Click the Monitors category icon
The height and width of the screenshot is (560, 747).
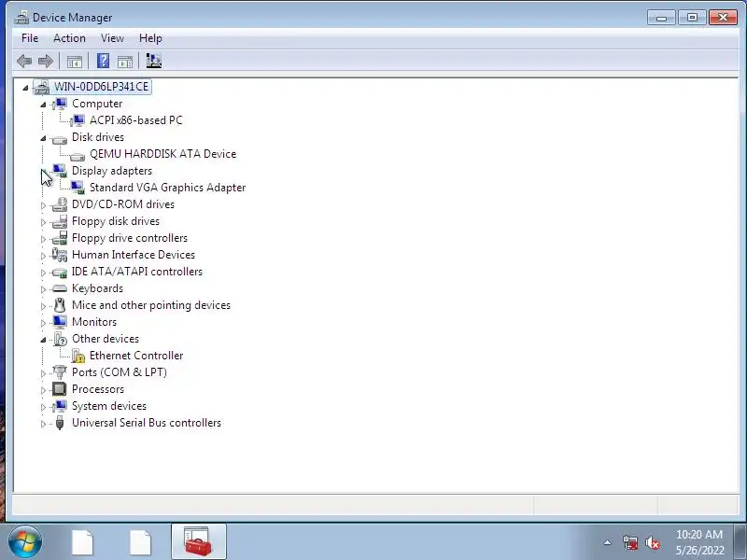pos(60,322)
